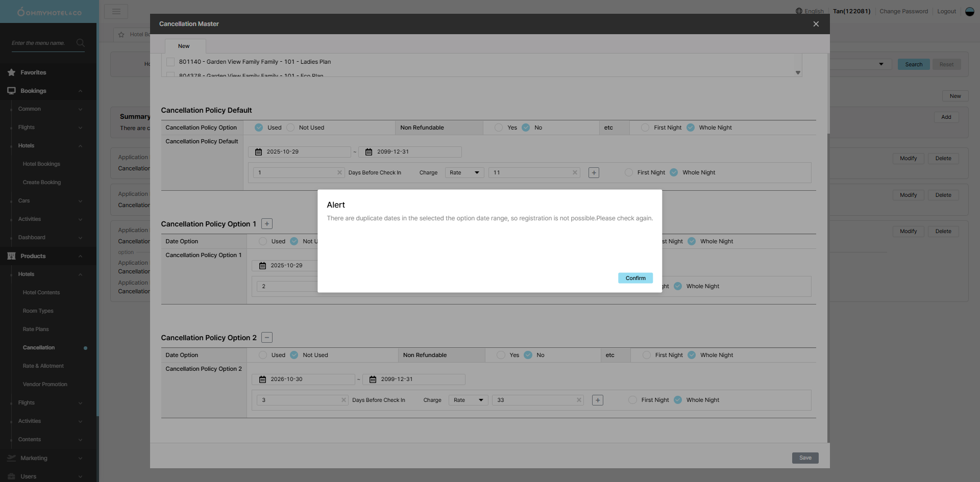Open Hotel Bookings in sidebar
Viewport: 980px width, 482px height.
(x=41, y=164)
